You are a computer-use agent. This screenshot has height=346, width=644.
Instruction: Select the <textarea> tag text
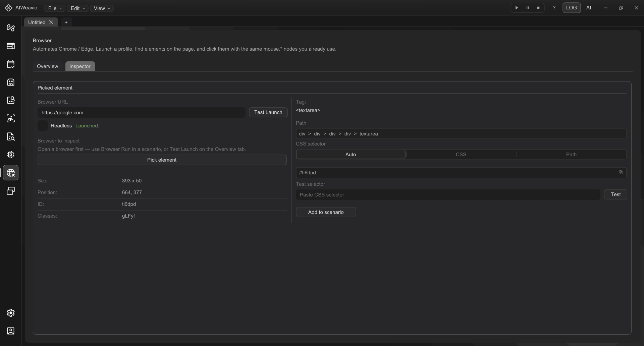click(308, 110)
